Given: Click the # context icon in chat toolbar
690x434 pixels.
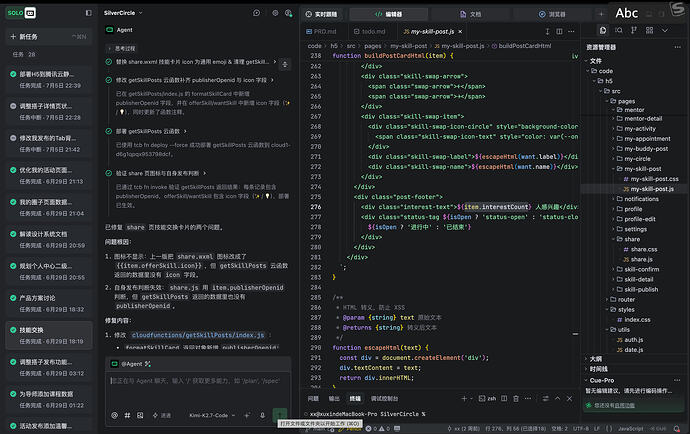Looking at the screenshot, I should (127, 415).
